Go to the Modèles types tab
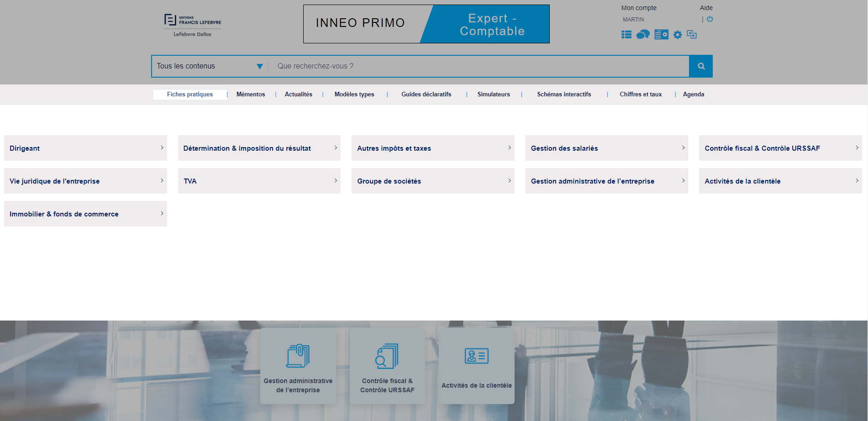This screenshot has height=421, width=868. tap(354, 95)
